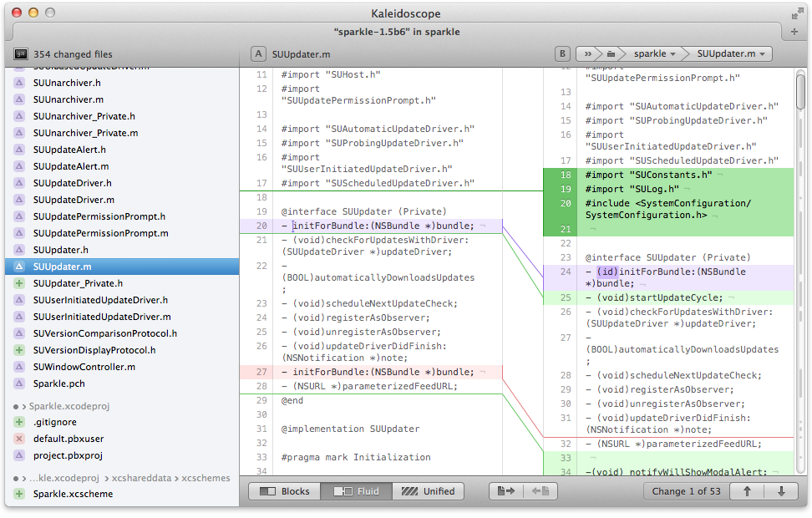The image size is (812, 518).
Task: Click the vertical scrollbar of the diff view
Action: 800,92
